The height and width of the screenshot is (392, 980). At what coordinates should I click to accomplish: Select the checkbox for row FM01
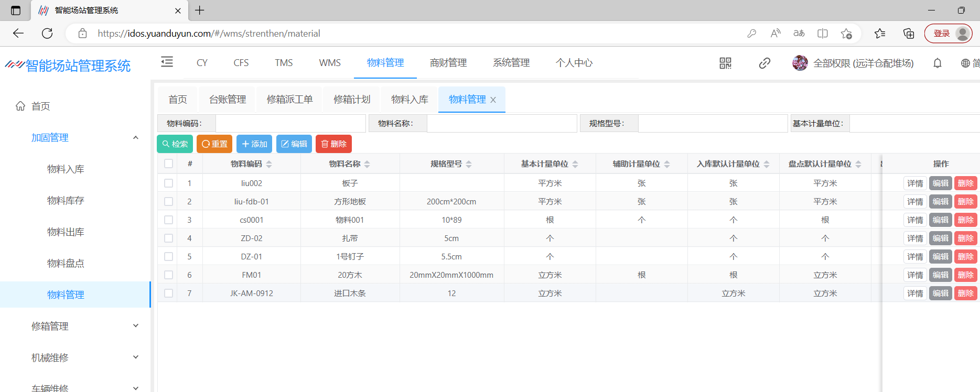click(168, 275)
